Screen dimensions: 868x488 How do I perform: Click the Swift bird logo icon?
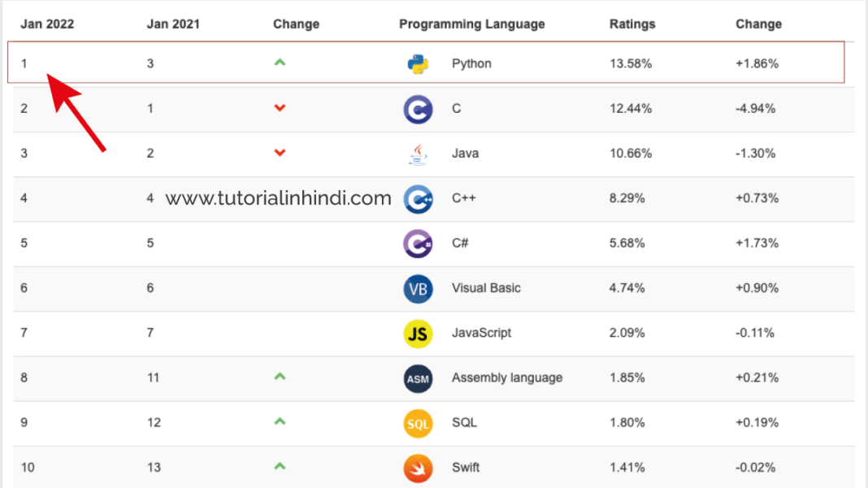point(418,468)
